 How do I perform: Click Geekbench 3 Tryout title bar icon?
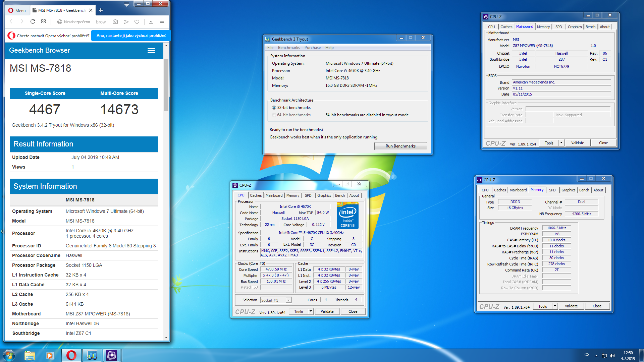pos(268,39)
